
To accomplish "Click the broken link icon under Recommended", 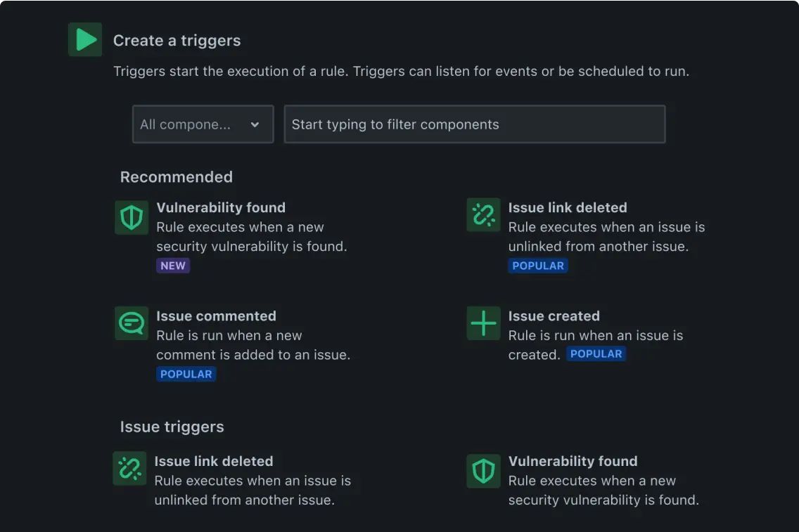I will (483, 215).
